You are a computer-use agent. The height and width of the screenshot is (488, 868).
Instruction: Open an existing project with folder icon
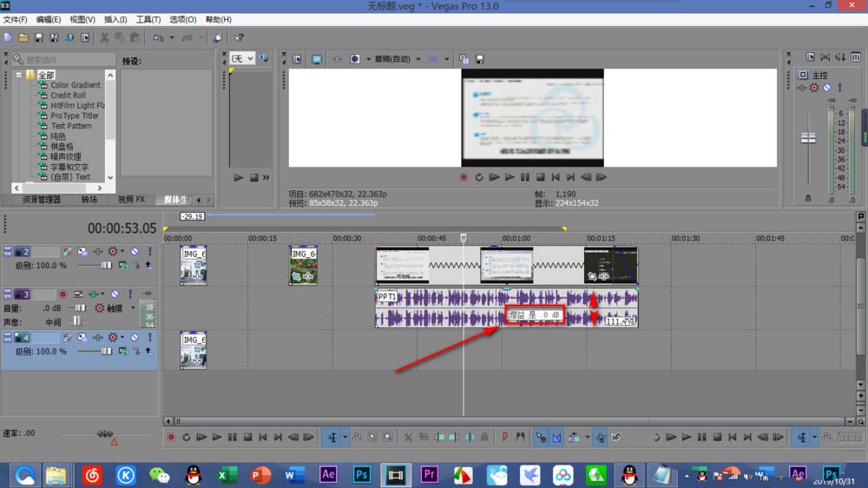[x=23, y=37]
